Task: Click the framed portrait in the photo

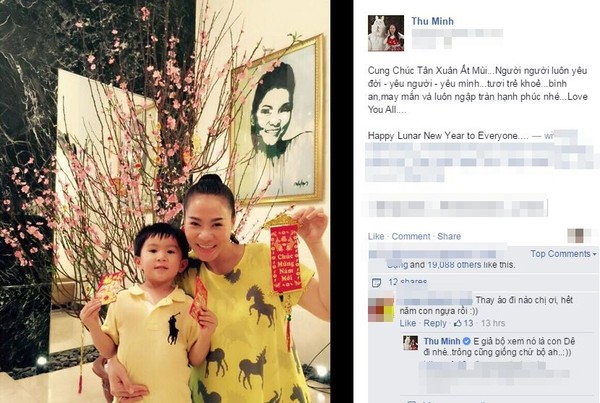Action: [x=276, y=120]
